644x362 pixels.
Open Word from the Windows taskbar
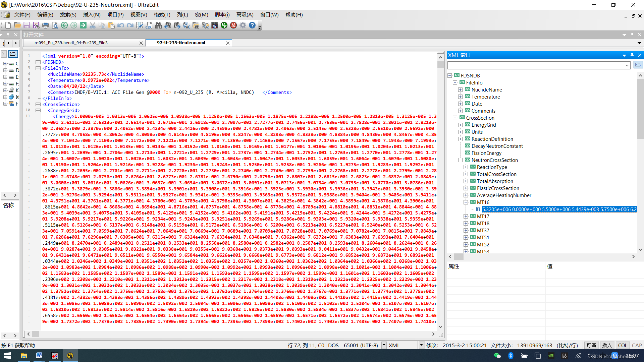coord(39,356)
